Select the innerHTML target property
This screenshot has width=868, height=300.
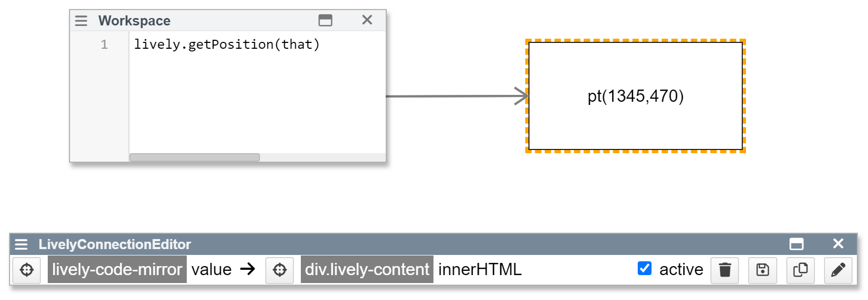click(480, 270)
